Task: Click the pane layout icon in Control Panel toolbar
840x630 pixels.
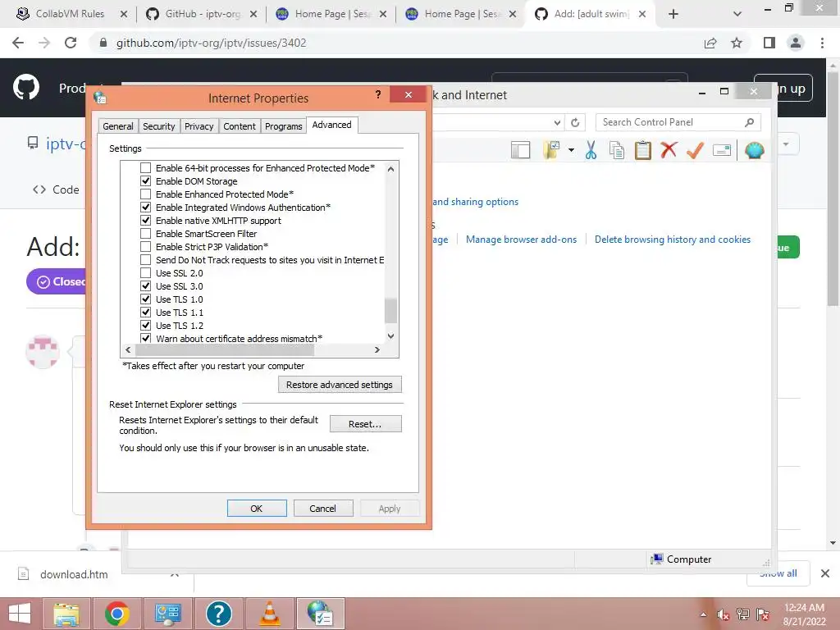Action: pyautogui.click(x=520, y=151)
